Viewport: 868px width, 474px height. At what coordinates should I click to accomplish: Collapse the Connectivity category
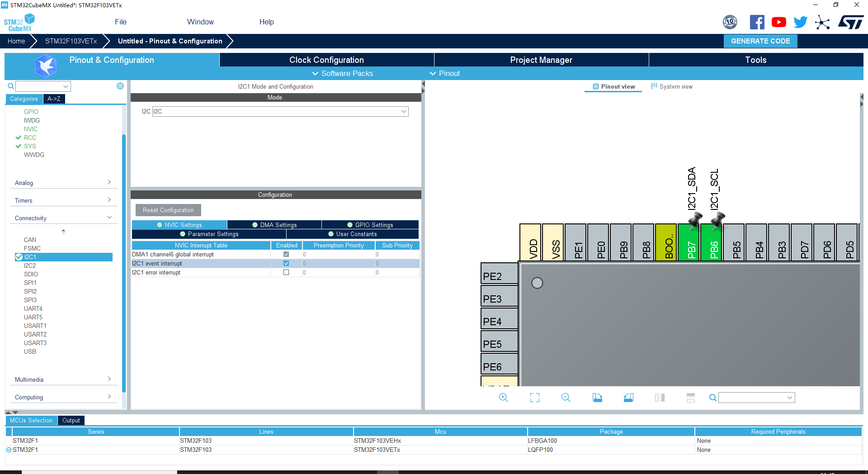[63, 218]
